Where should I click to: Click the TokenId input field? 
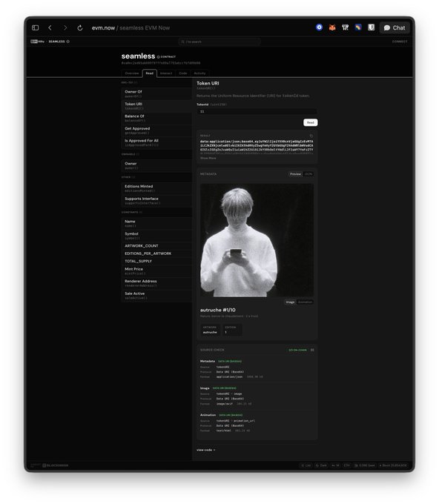[257, 111]
